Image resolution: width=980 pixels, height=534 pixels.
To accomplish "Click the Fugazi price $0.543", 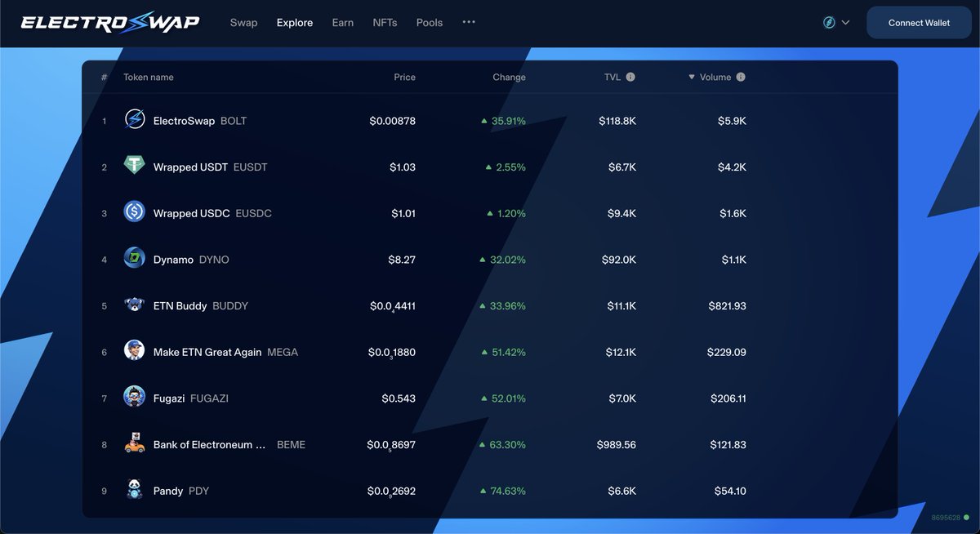I will click(399, 398).
